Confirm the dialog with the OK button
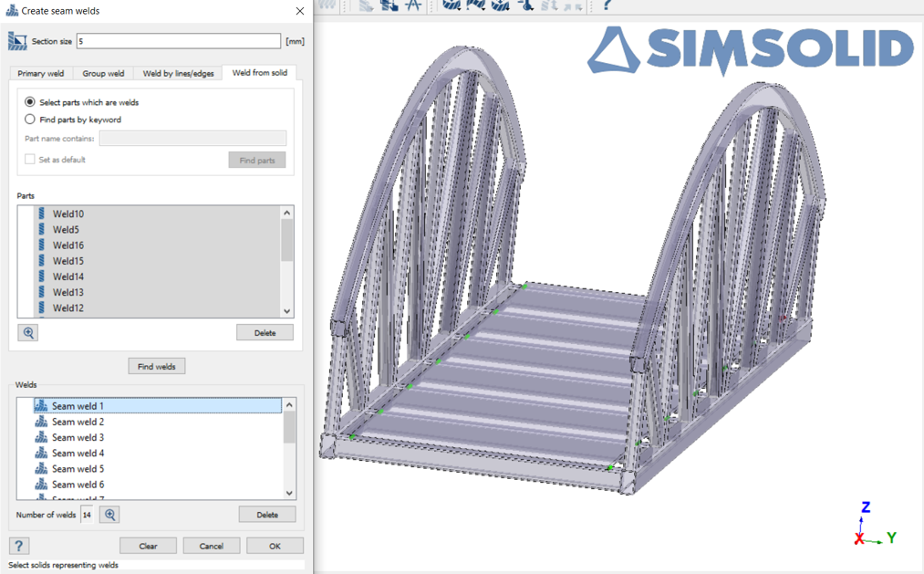 [x=275, y=546]
